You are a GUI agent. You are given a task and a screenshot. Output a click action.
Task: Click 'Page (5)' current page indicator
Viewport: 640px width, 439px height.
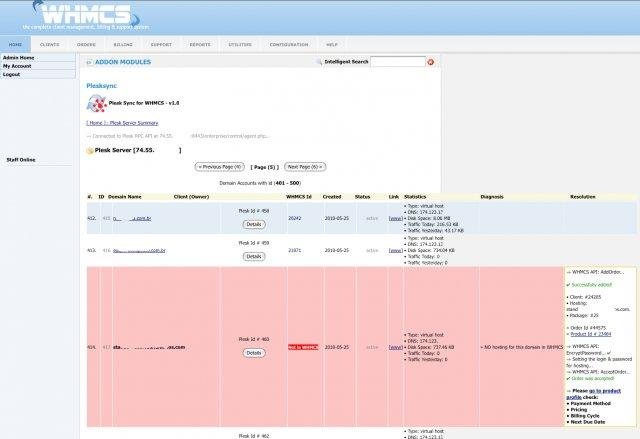(x=264, y=167)
